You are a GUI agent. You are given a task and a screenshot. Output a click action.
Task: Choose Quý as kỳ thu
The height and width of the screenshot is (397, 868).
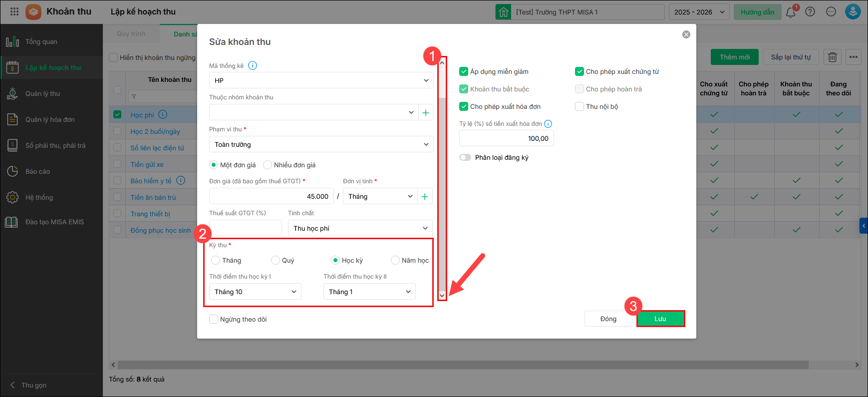[276, 260]
